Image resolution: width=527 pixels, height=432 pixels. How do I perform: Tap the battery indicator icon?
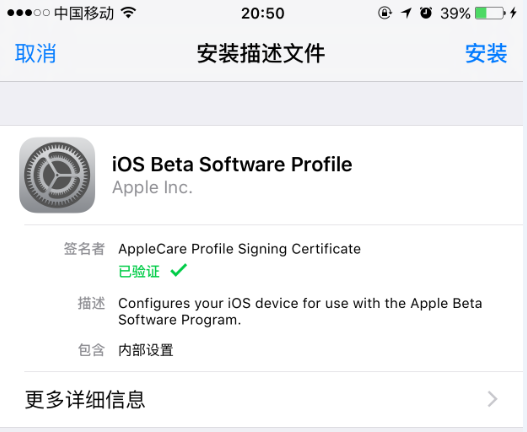490,13
